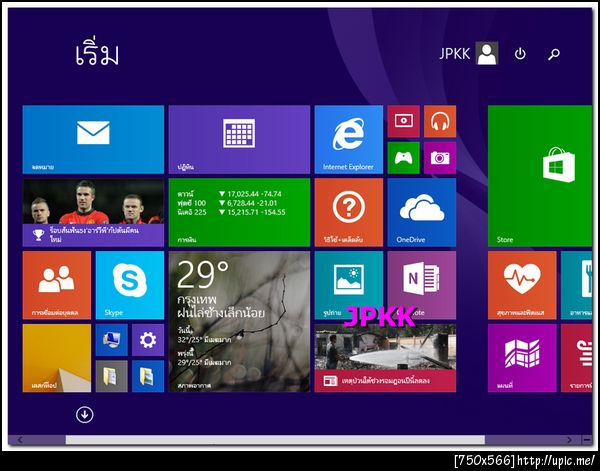This screenshot has width=600, height=471.
Task: Open the partially visible red tile beside Maps
Action: click(577, 358)
